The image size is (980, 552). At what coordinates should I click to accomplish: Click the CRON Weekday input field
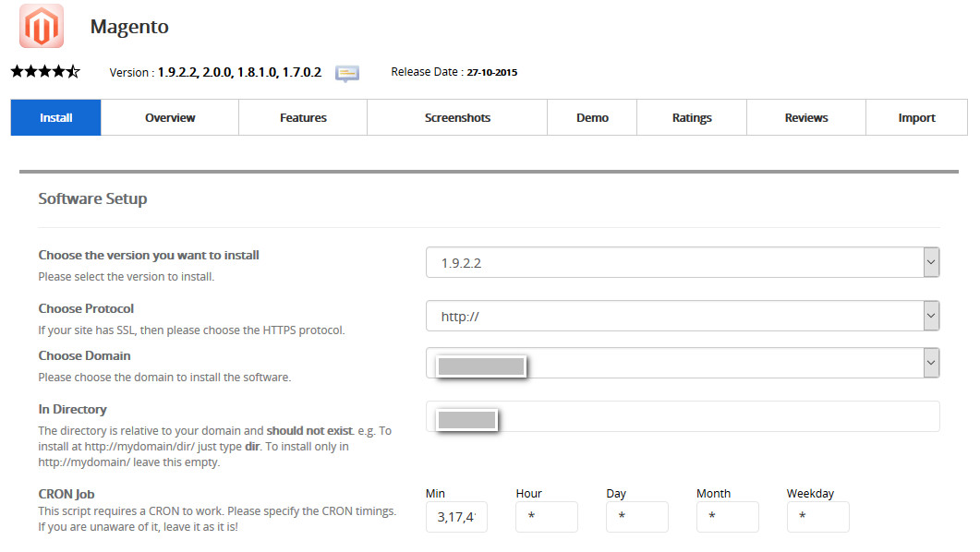click(817, 517)
